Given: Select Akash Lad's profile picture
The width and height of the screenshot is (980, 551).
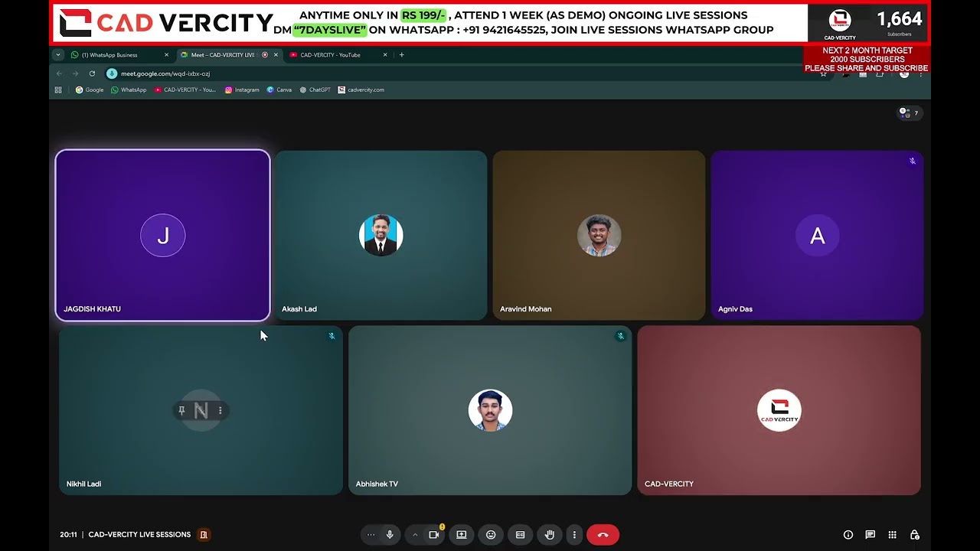Looking at the screenshot, I should click(381, 235).
